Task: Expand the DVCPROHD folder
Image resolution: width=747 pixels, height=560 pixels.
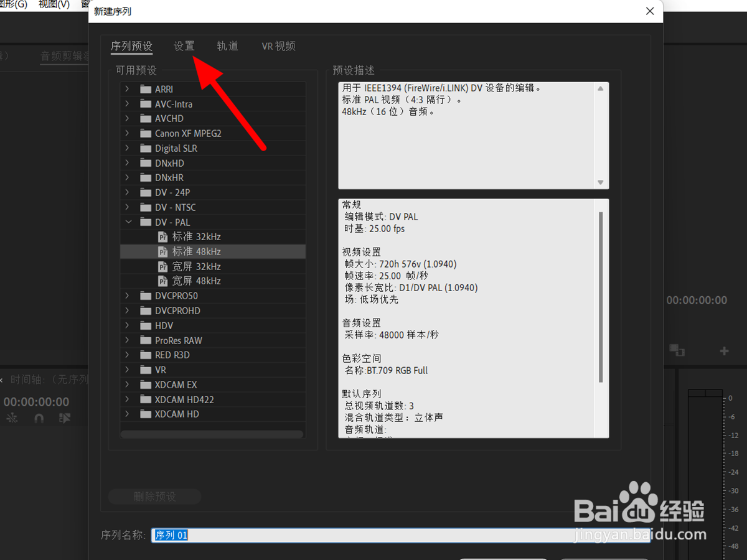Action: 128,310
